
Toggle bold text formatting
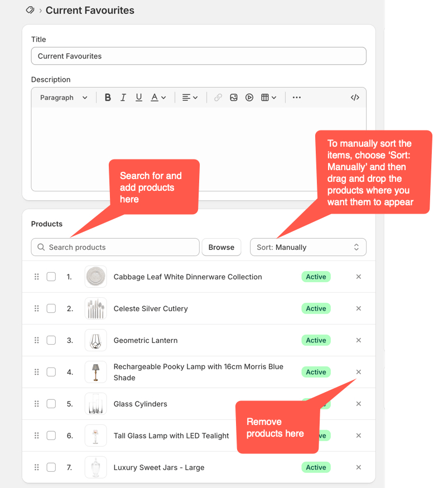[x=108, y=97]
